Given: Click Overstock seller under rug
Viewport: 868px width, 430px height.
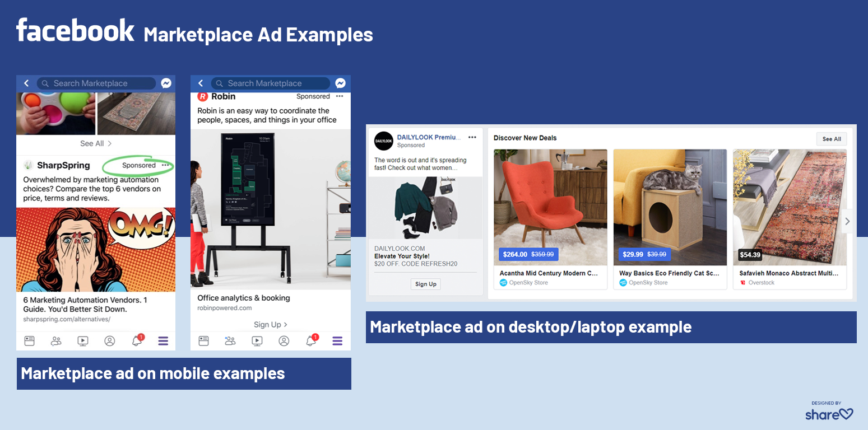Looking at the screenshot, I should 762,283.
